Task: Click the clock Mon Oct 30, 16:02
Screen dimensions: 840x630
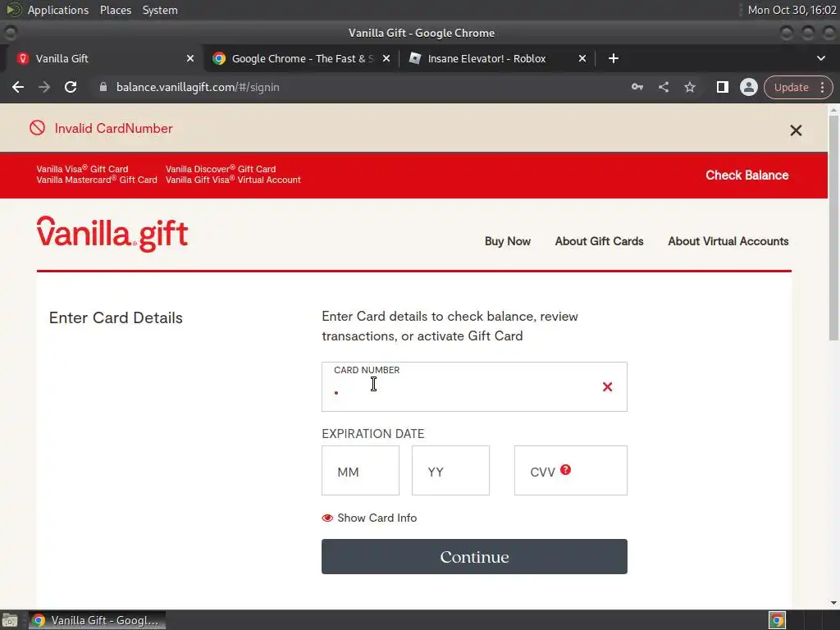Action: pyautogui.click(x=792, y=10)
